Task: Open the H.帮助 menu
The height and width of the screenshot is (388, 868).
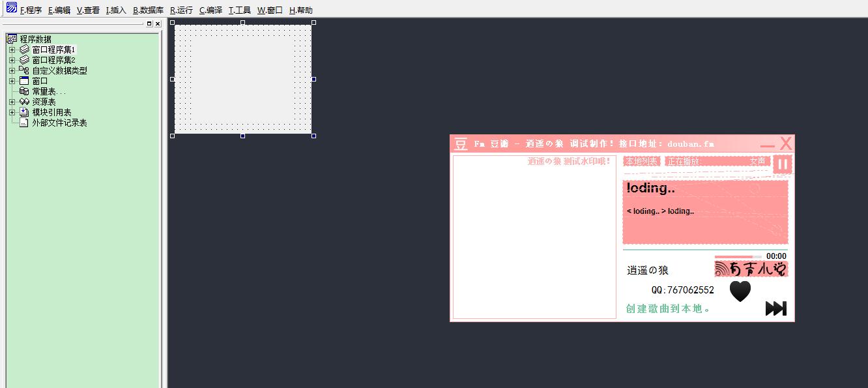Action: point(300,10)
